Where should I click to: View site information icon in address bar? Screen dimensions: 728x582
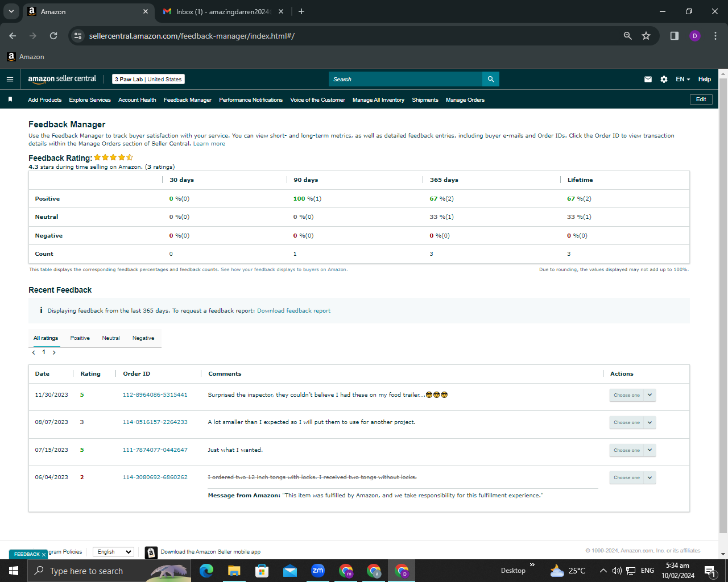[x=78, y=36]
